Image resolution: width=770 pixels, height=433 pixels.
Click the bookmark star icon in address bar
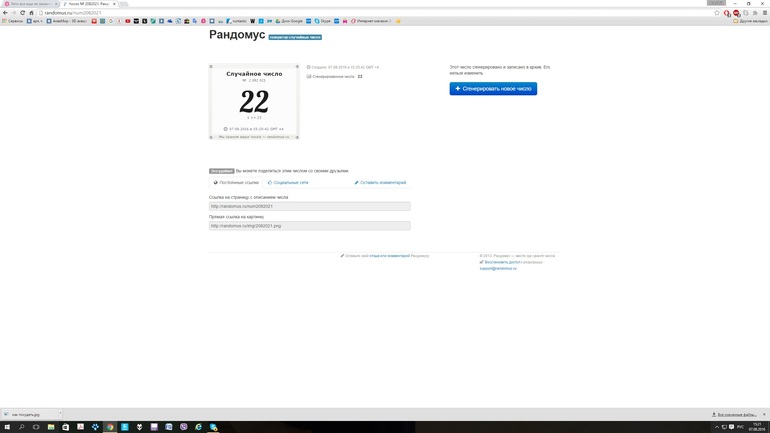click(x=717, y=13)
